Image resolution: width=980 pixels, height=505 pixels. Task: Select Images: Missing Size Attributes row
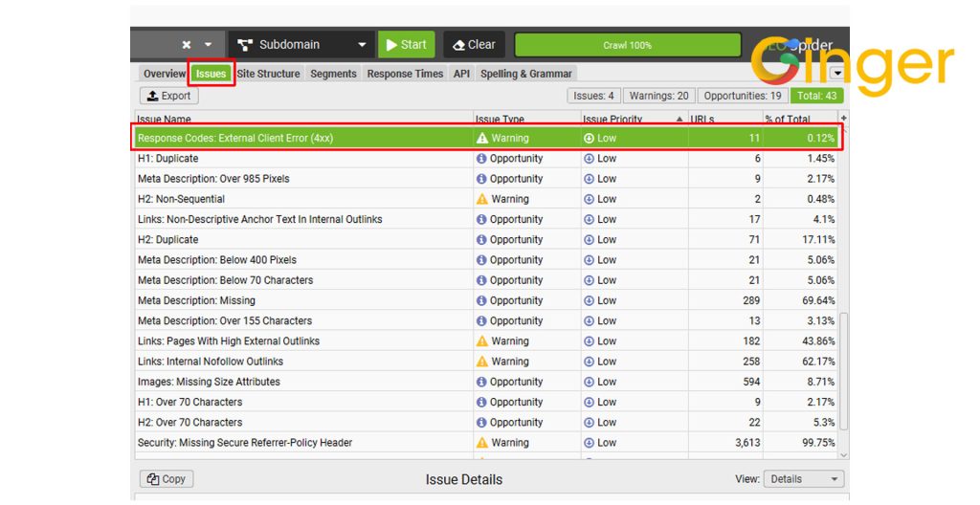pyautogui.click(x=486, y=382)
